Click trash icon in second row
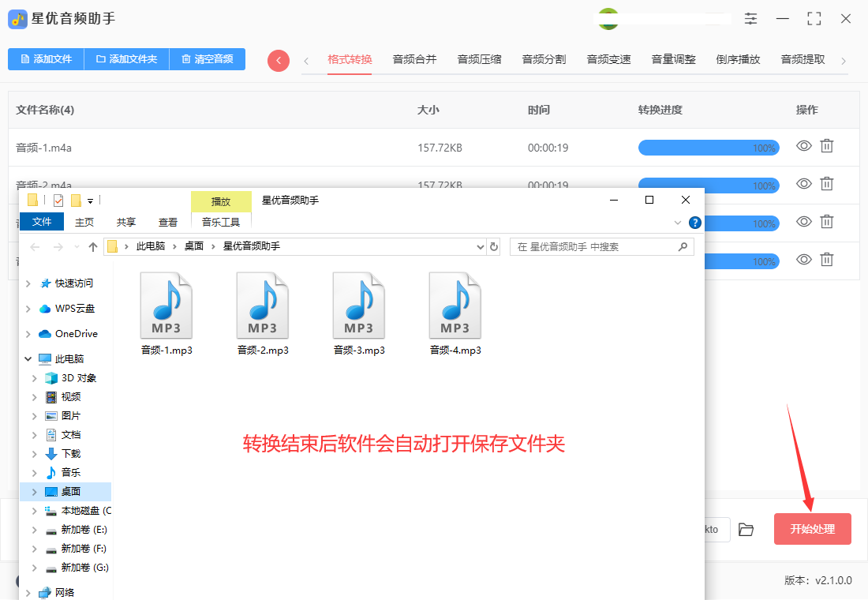Screen dimensions: 868x600 tap(826, 183)
